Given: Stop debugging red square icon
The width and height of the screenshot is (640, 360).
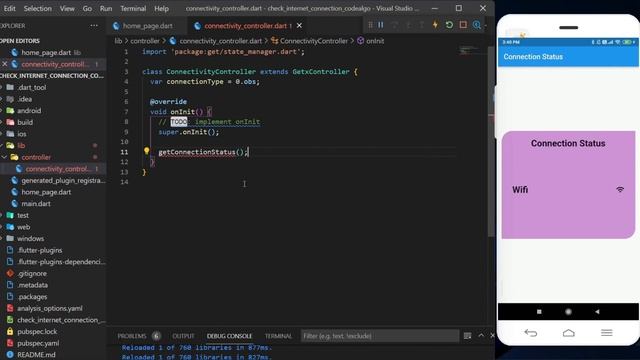Looking at the screenshot, I should coord(463,25).
